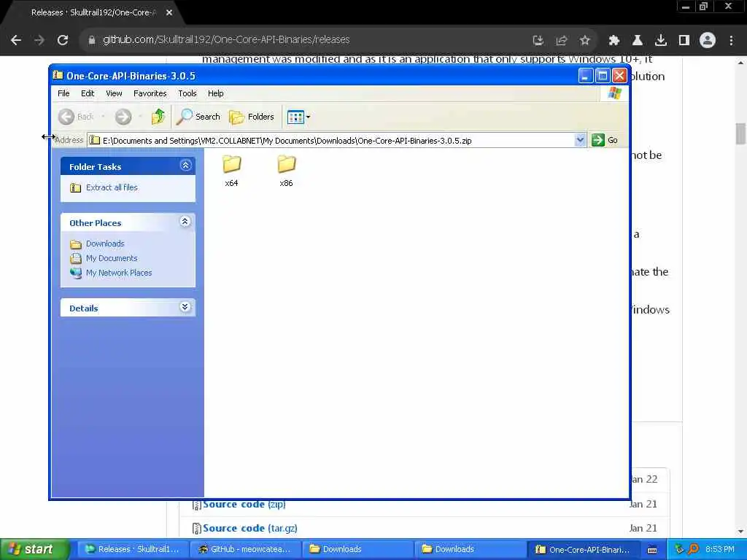Click the Chrome forward arrow
This screenshot has width=747, height=560.
[39, 40]
